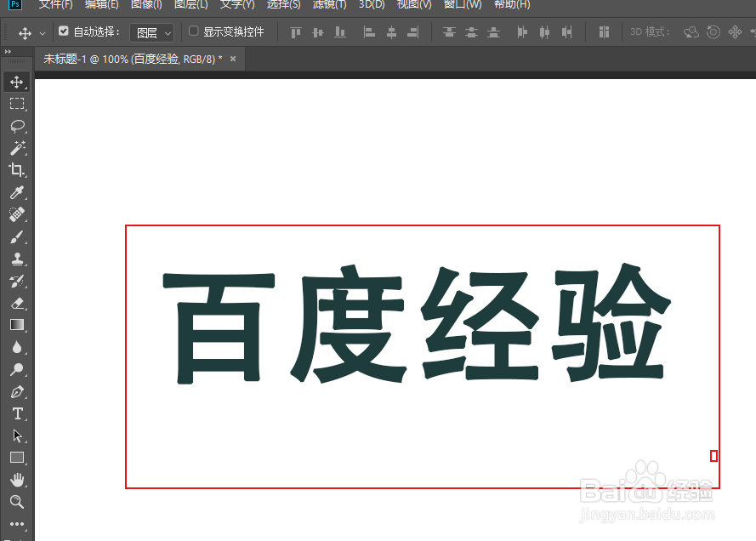
Task: Align right edges of layers
Action: pyautogui.click(x=413, y=32)
